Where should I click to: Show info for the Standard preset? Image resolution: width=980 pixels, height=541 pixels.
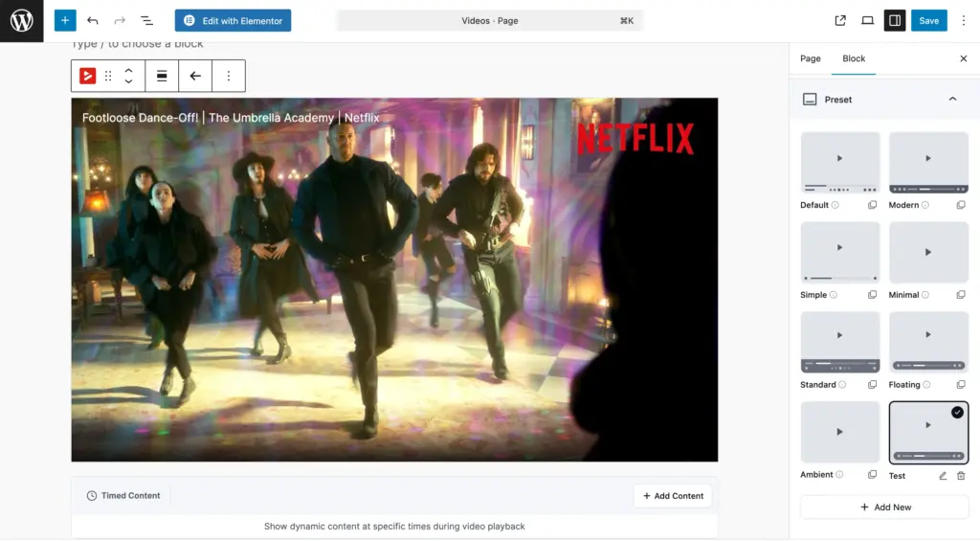(x=842, y=385)
